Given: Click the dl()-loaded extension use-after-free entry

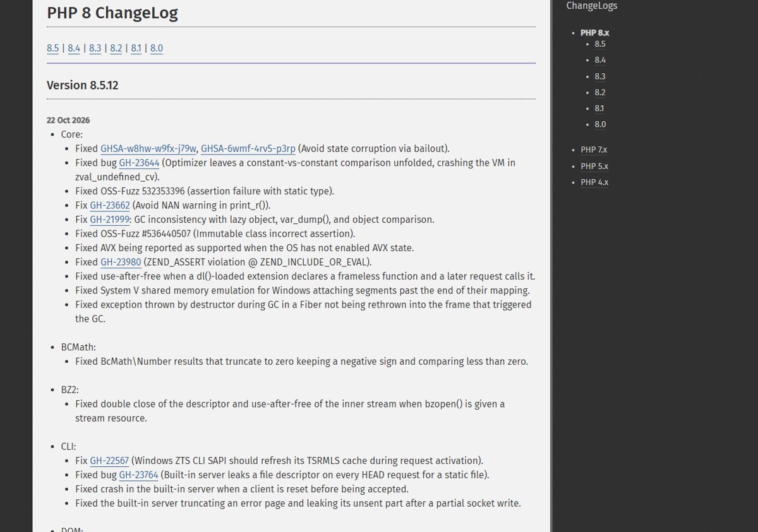Looking at the screenshot, I should pyautogui.click(x=305, y=276).
